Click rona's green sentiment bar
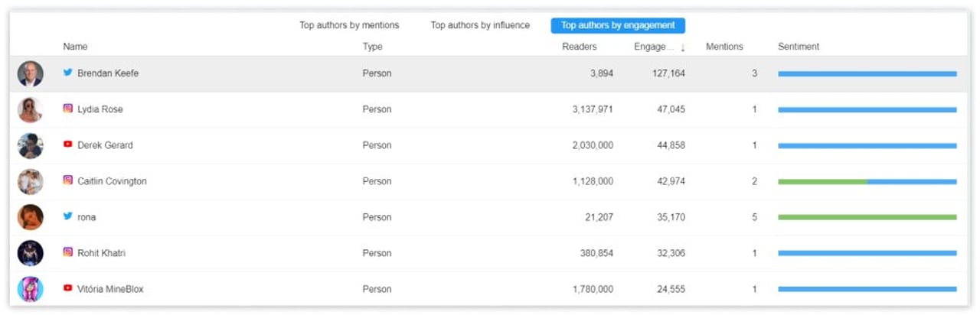Viewport: 980px width, 315px height. [867, 217]
